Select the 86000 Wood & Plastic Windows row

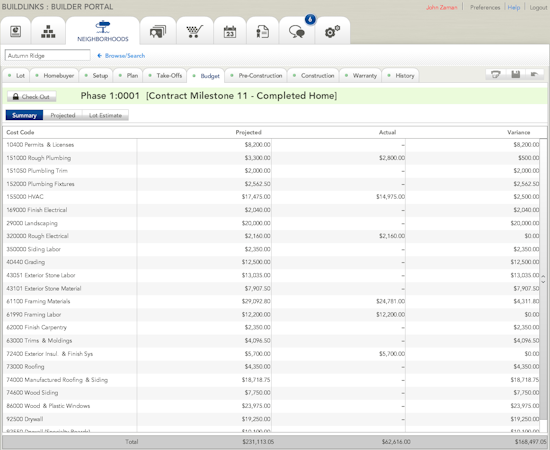[x=271, y=406]
